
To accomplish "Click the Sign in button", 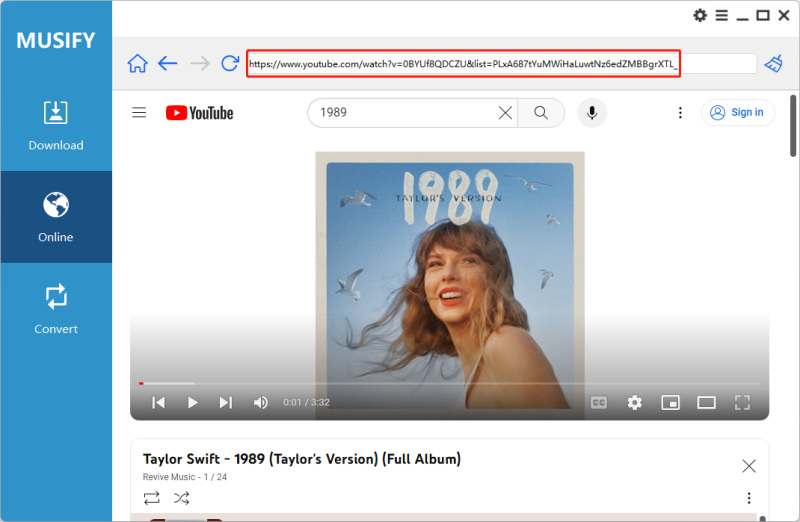I will point(738,112).
